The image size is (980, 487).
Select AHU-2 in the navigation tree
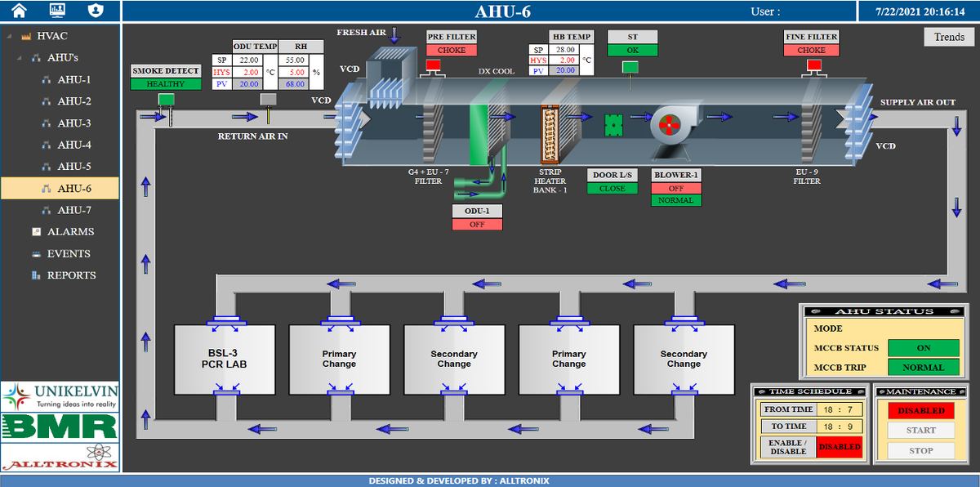[73, 101]
